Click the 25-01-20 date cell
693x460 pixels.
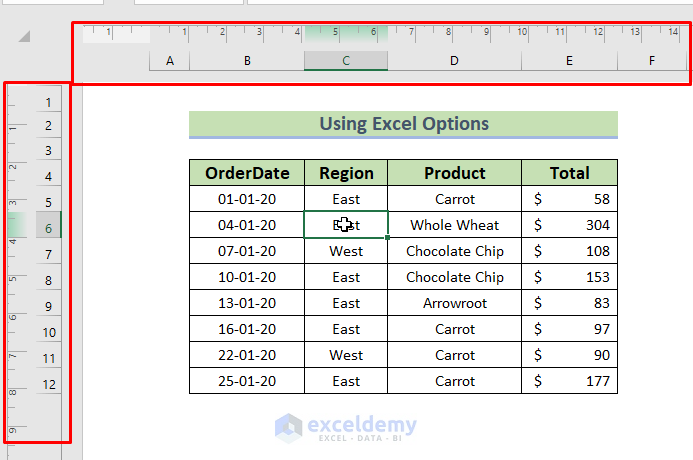pyautogui.click(x=247, y=381)
